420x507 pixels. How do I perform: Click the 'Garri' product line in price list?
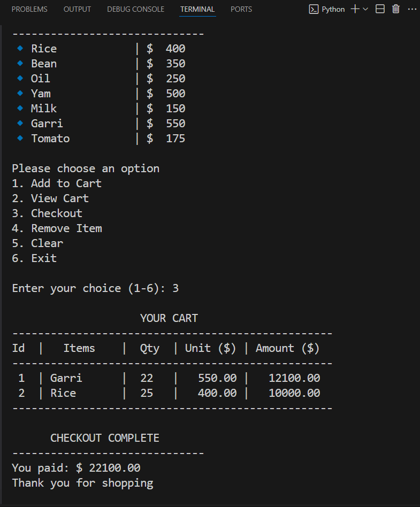click(101, 124)
